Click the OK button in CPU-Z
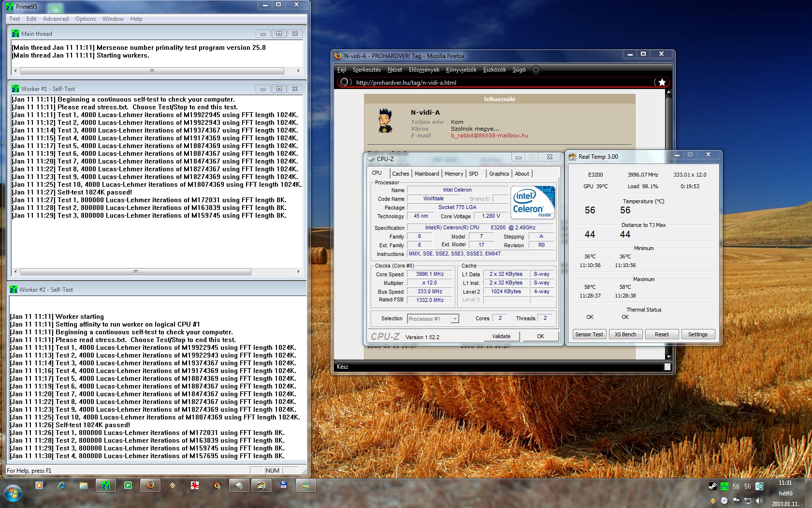Image resolution: width=812 pixels, height=508 pixels. click(x=540, y=336)
